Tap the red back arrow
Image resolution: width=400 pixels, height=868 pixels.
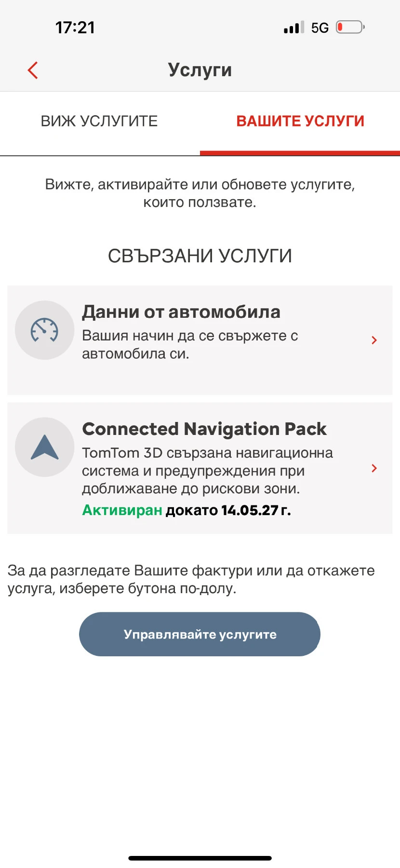(33, 70)
